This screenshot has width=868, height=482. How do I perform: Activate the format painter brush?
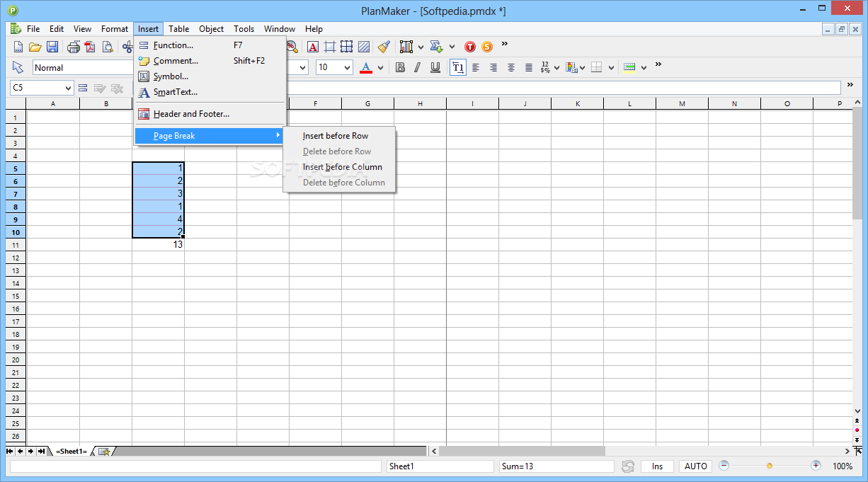[x=384, y=47]
